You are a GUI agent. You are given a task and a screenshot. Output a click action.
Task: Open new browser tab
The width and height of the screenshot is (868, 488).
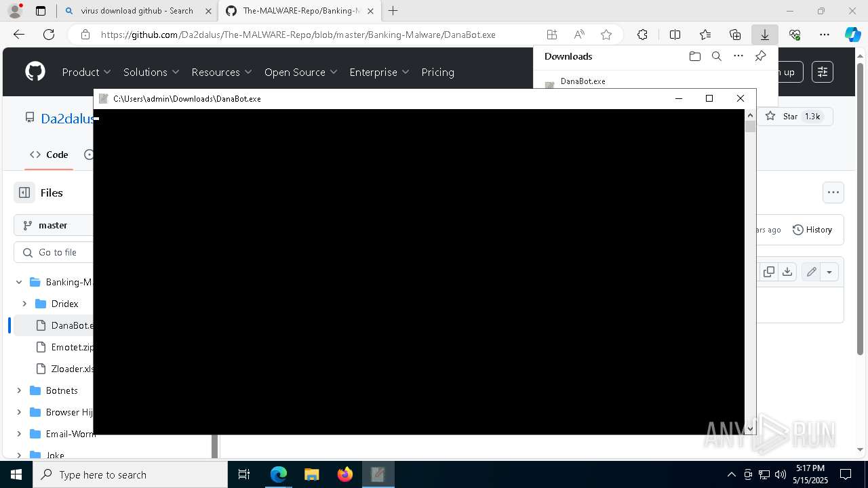pos(393,11)
